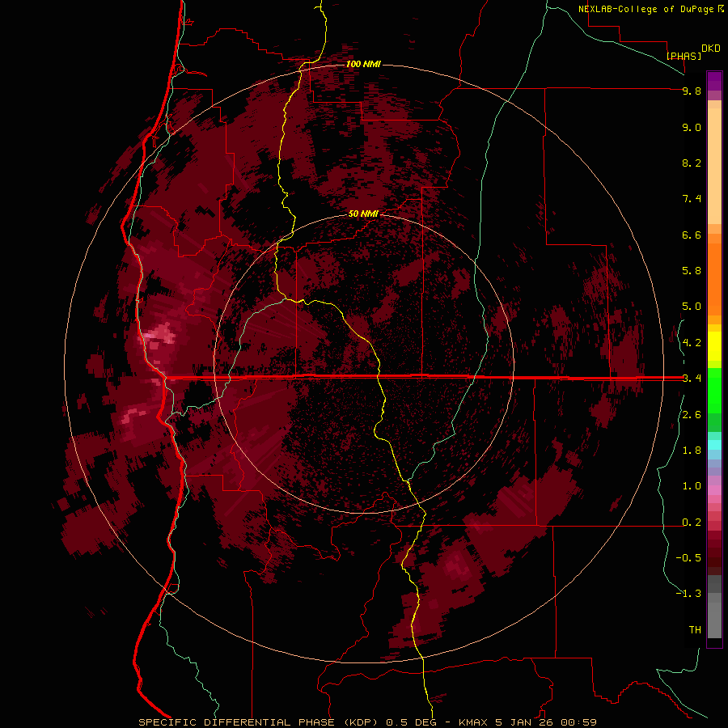Click the 0.5 DEG elevation text in caption
This screenshot has width=728, height=728.
(411, 722)
